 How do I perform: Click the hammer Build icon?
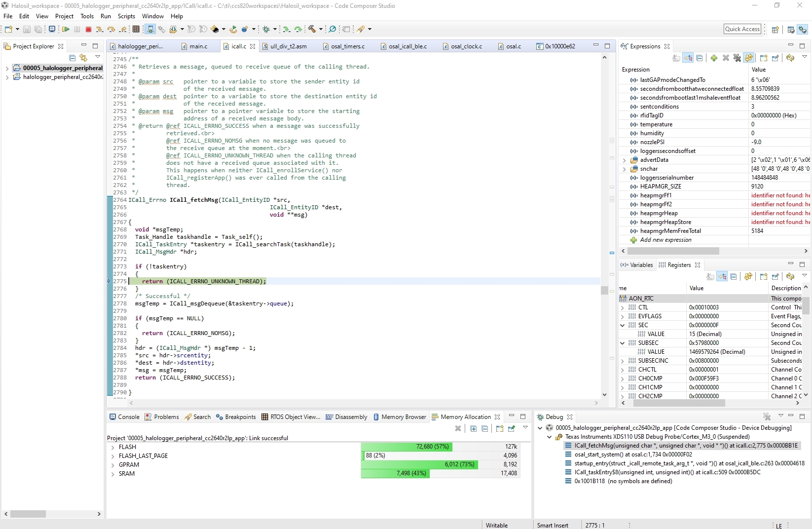[312, 30]
